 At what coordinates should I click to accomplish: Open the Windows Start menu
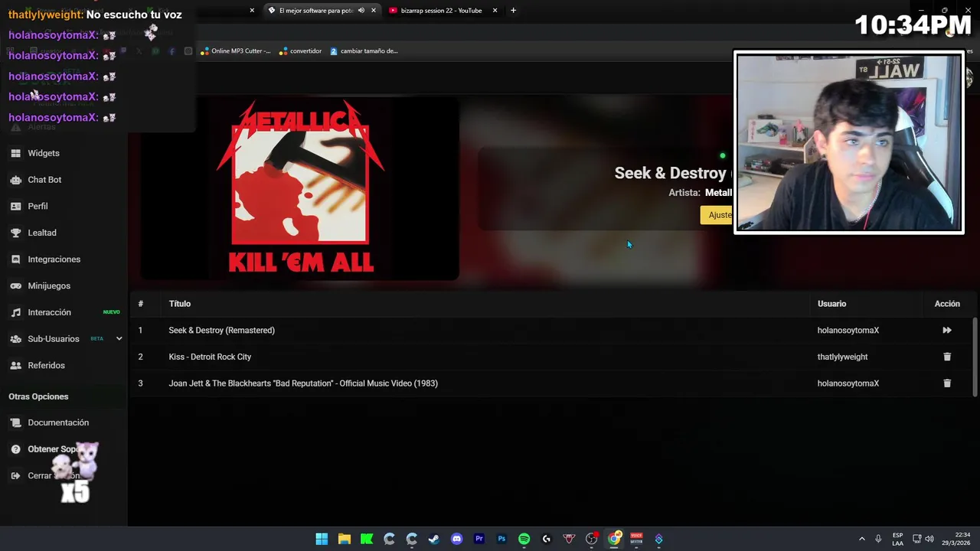point(322,539)
